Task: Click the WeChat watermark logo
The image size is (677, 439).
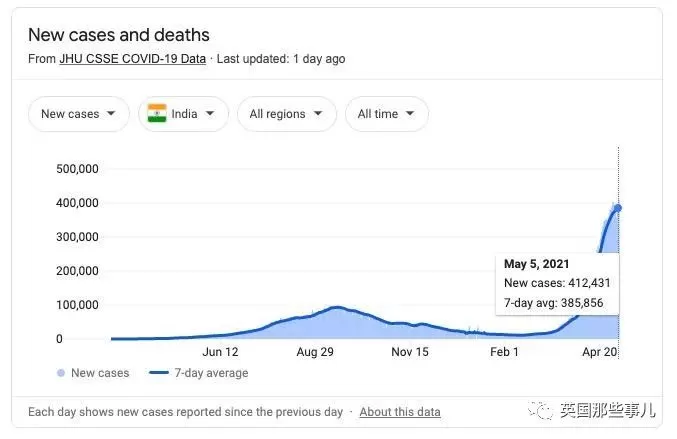Action: pos(540,410)
